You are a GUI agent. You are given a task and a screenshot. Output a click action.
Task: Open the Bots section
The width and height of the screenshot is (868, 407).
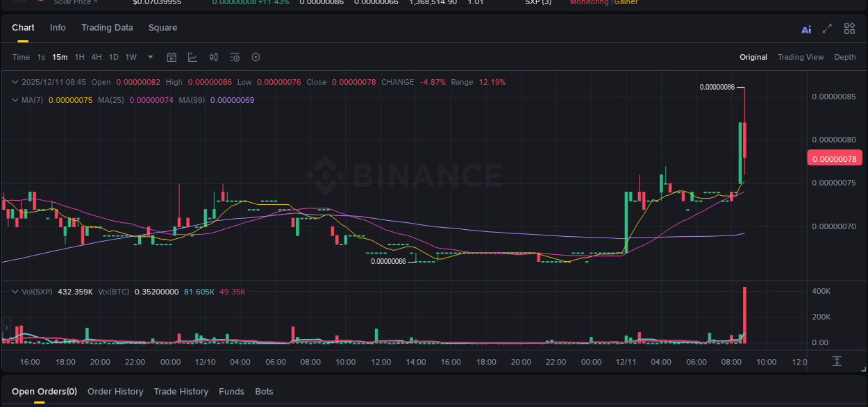click(264, 391)
